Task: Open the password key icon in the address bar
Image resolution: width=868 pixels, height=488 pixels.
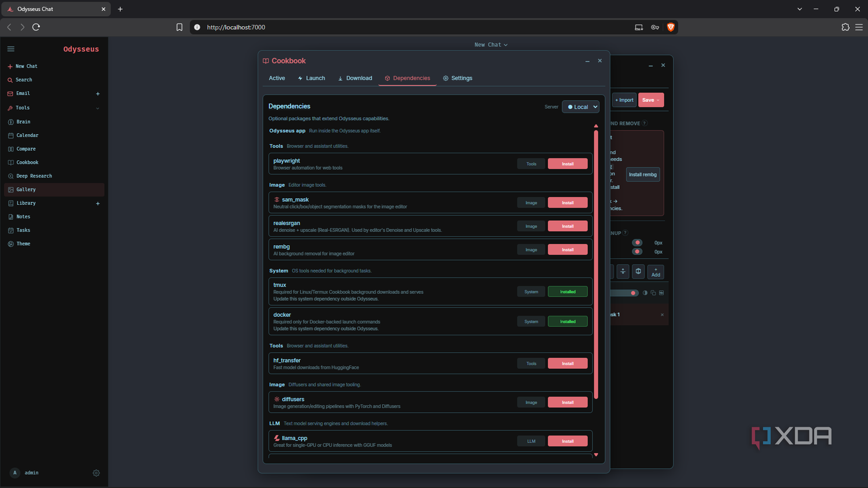Action: (x=655, y=27)
